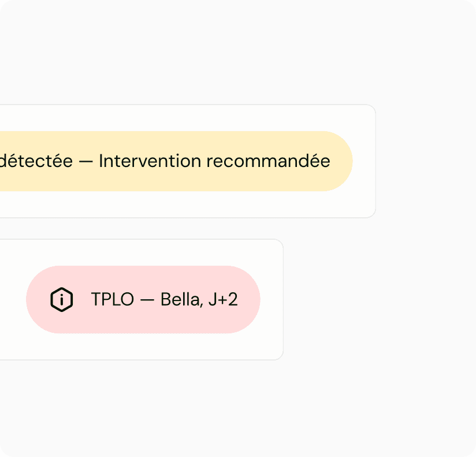Click white card area left of pink badge
The height and width of the screenshot is (457, 476).
coord(13,300)
